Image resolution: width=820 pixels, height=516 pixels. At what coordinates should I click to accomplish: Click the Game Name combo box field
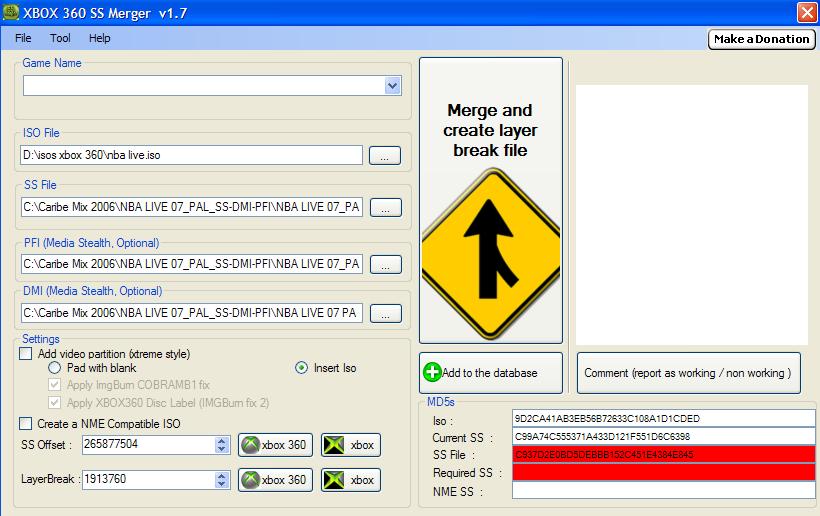click(212, 86)
